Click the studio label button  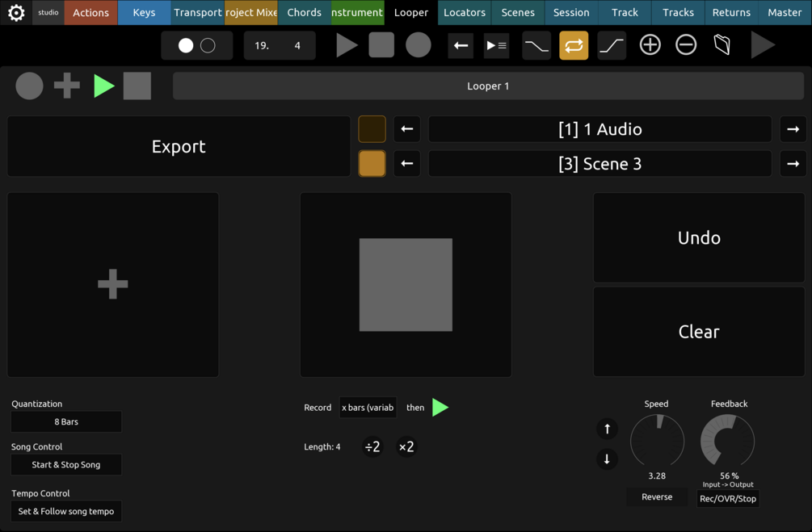click(48, 12)
